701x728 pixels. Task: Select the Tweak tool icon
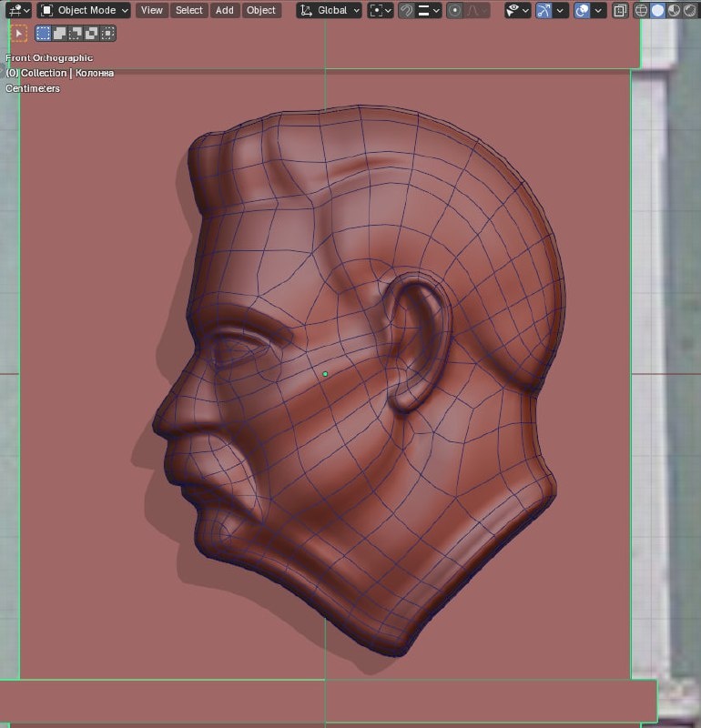[18, 34]
